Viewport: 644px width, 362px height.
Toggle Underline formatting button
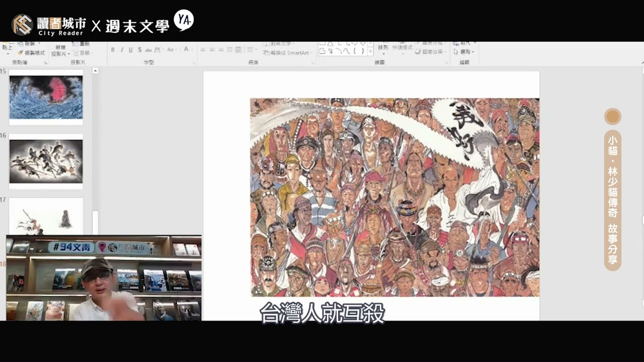click(x=131, y=50)
